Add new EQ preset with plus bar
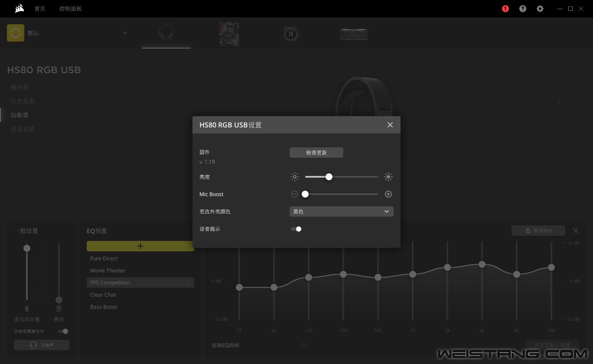 click(x=140, y=246)
